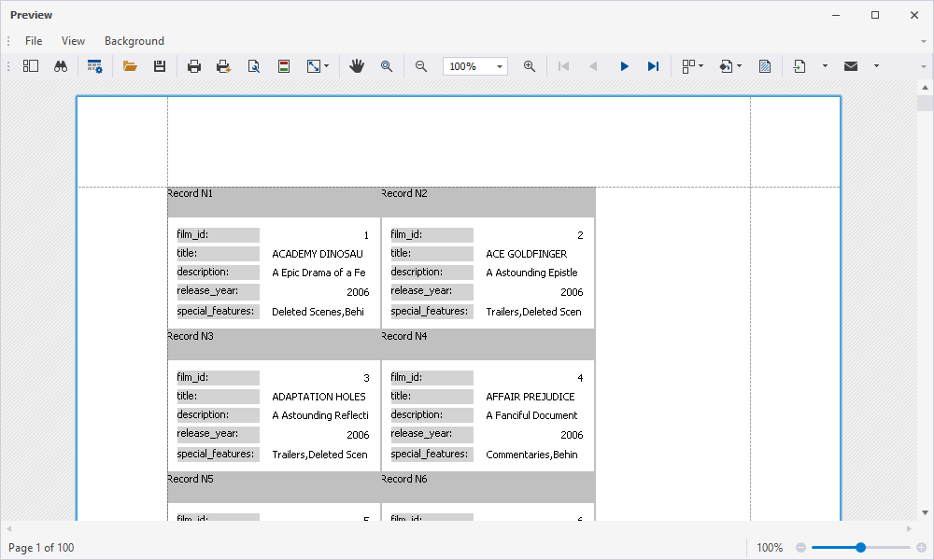Click the AFFAIR PREJUDICE title value
The image size is (934, 560).
coord(531,397)
